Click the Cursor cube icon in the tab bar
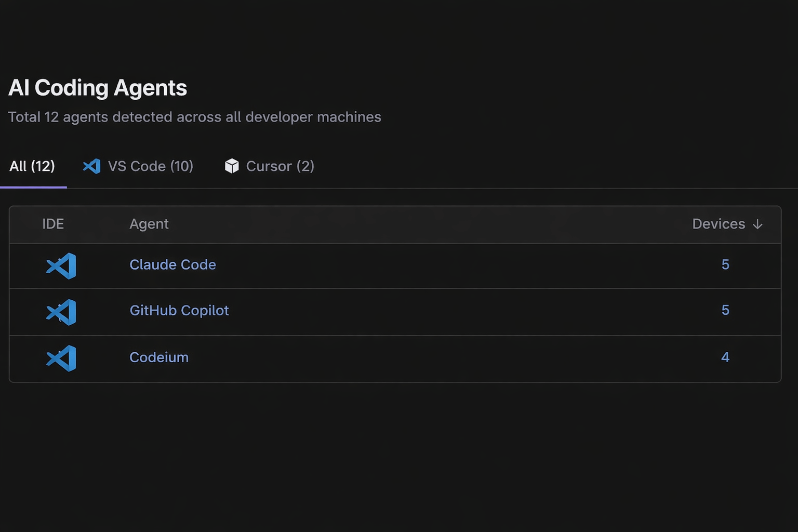 pos(232,166)
